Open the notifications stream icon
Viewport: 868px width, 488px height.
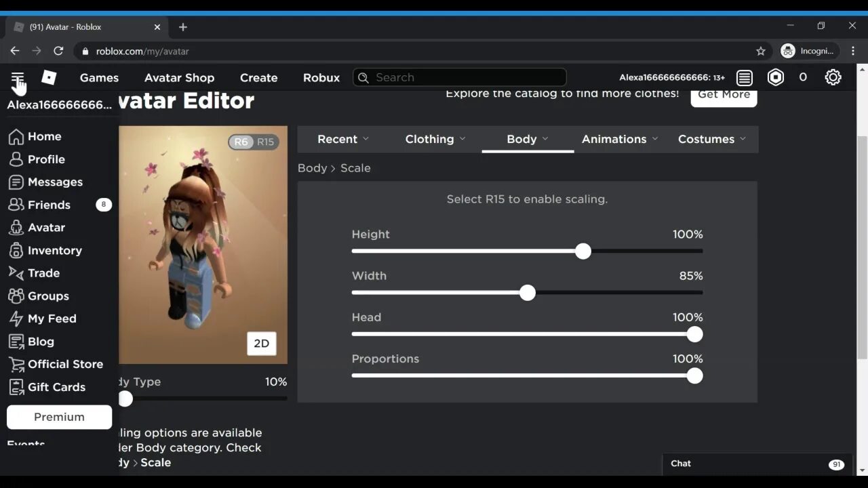745,77
